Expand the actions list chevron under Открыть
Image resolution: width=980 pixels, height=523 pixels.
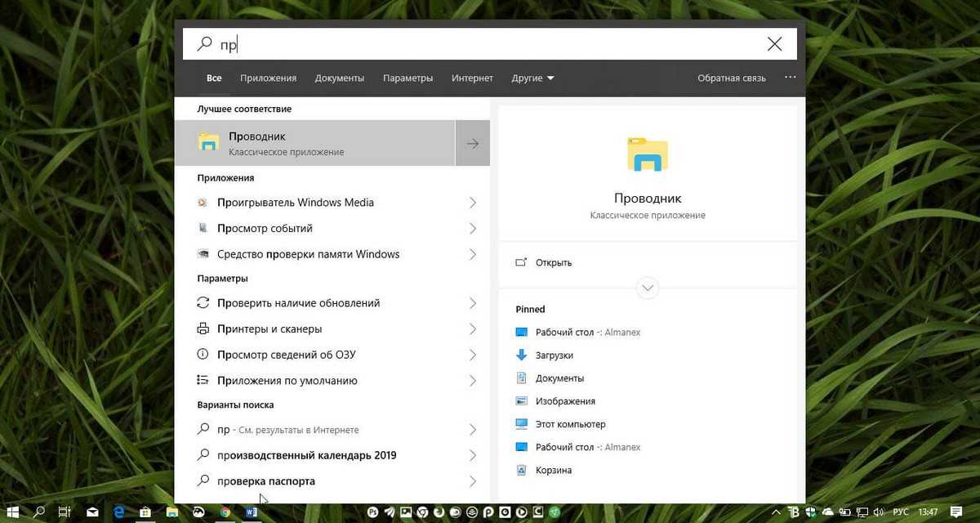point(648,288)
